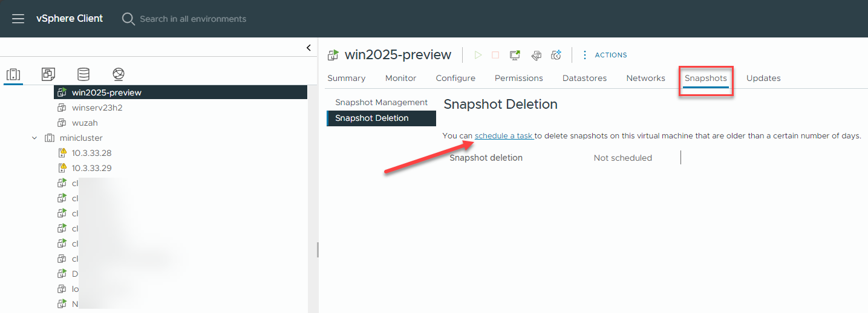This screenshot has height=313, width=868.
Task: Click the warning icon of host 10.3.33.29
Action: pyautogui.click(x=62, y=168)
